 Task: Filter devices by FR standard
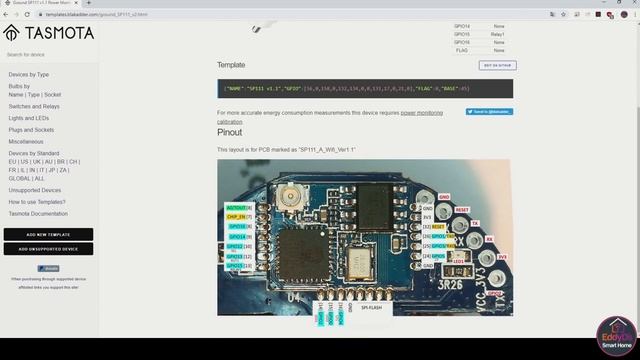(12, 170)
